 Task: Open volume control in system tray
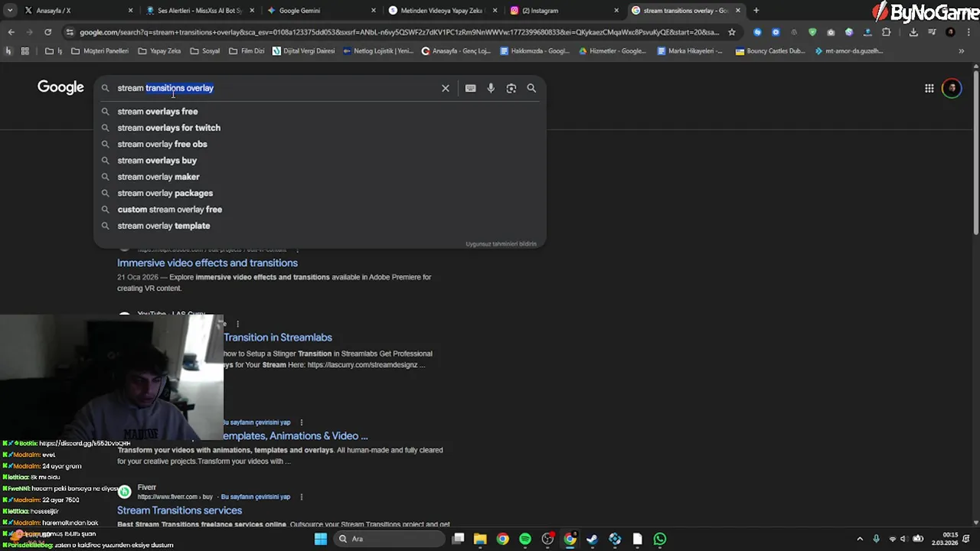click(904, 539)
